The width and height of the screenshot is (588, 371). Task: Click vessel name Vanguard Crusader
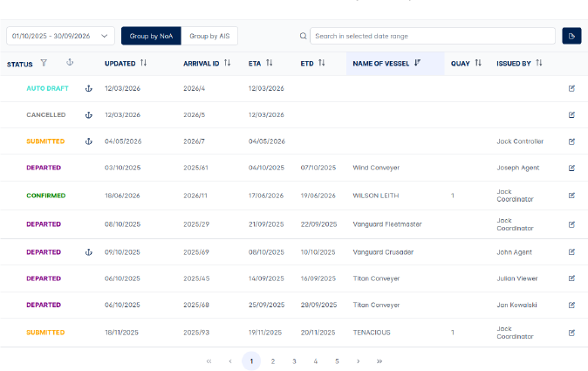pos(383,252)
